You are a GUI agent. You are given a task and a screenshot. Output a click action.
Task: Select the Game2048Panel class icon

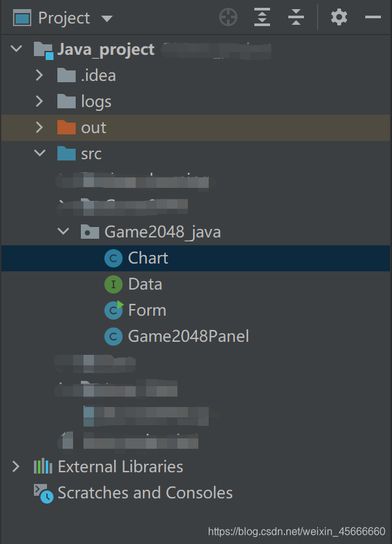[x=112, y=337]
